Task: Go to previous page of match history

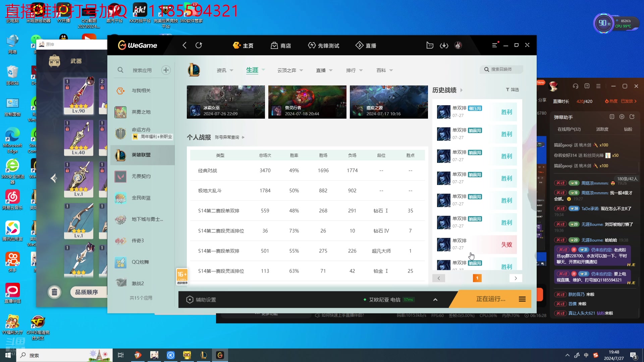Action: pyautogui.click(x=439, y=278)
